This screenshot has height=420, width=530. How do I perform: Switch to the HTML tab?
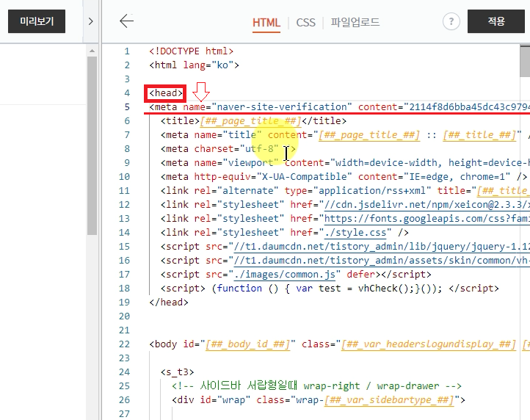(266, 23)
